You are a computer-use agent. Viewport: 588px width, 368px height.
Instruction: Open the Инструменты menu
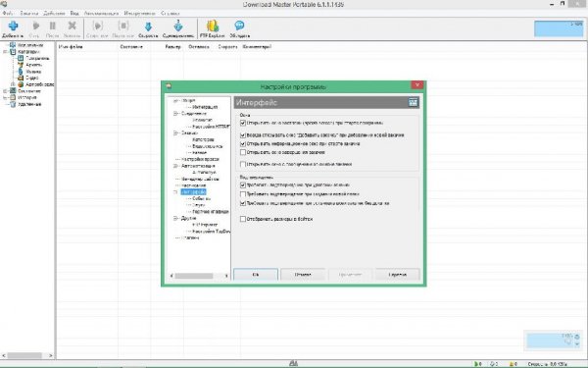click(139, 13)
